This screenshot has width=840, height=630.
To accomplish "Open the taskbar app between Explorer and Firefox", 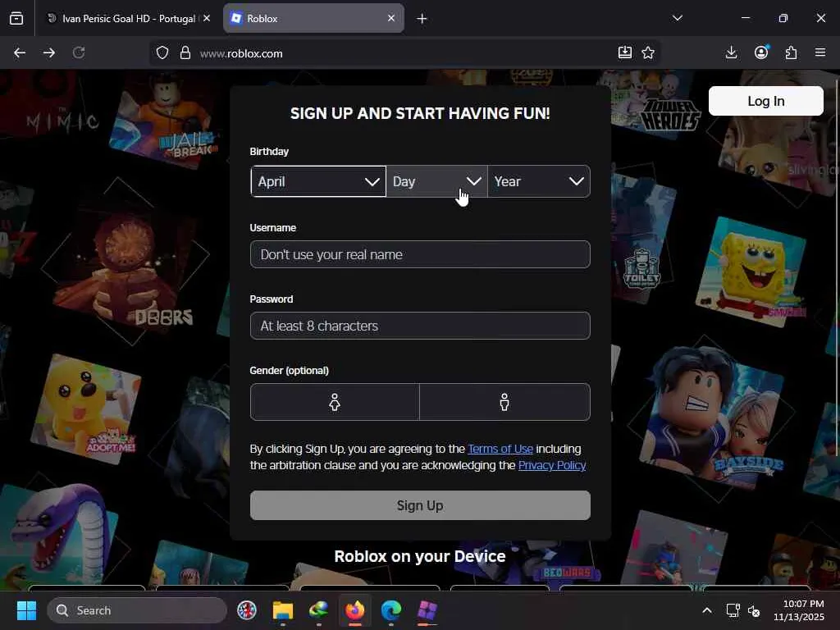I will click(x=319, y=610).
